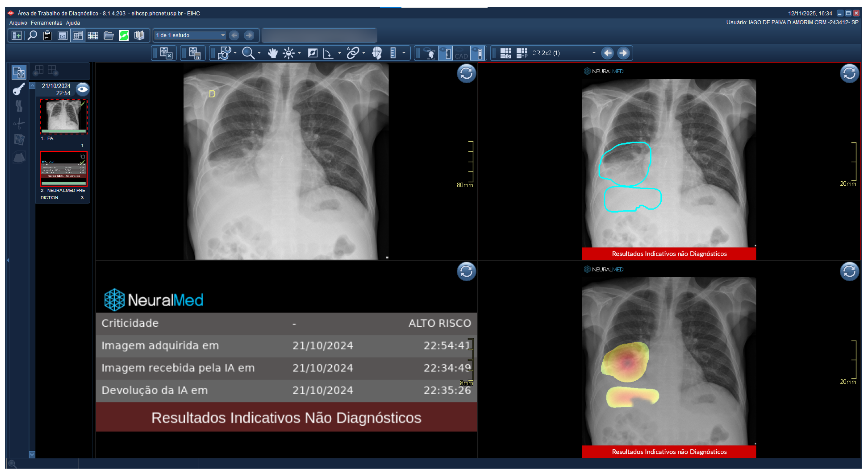
Task: Expand the '1 de 1 estudo' dropdown
Action: [x=223, y=35]
